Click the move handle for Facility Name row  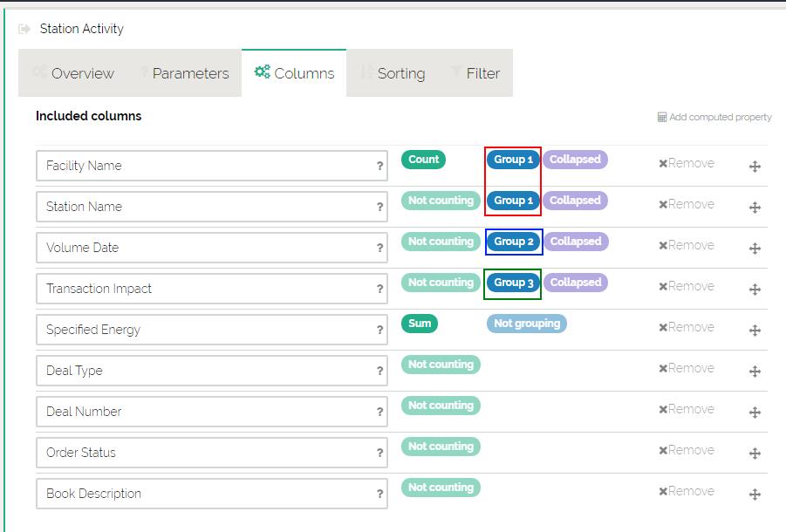pos(755,167)
